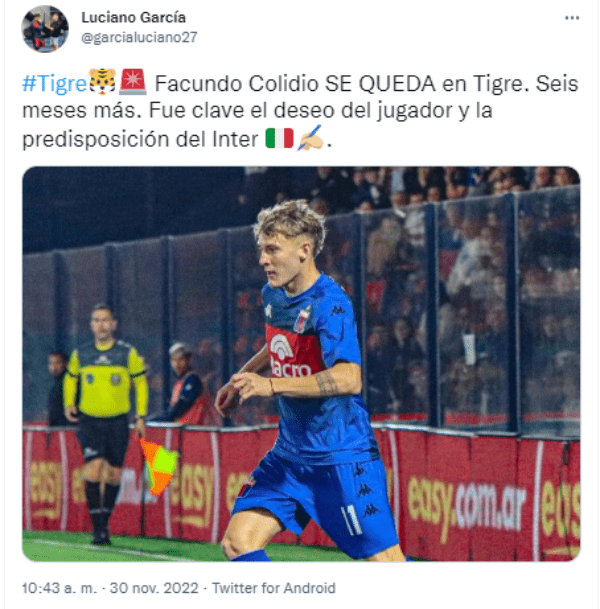Click the 30 nov. 2022 date

tap(154, 588)
